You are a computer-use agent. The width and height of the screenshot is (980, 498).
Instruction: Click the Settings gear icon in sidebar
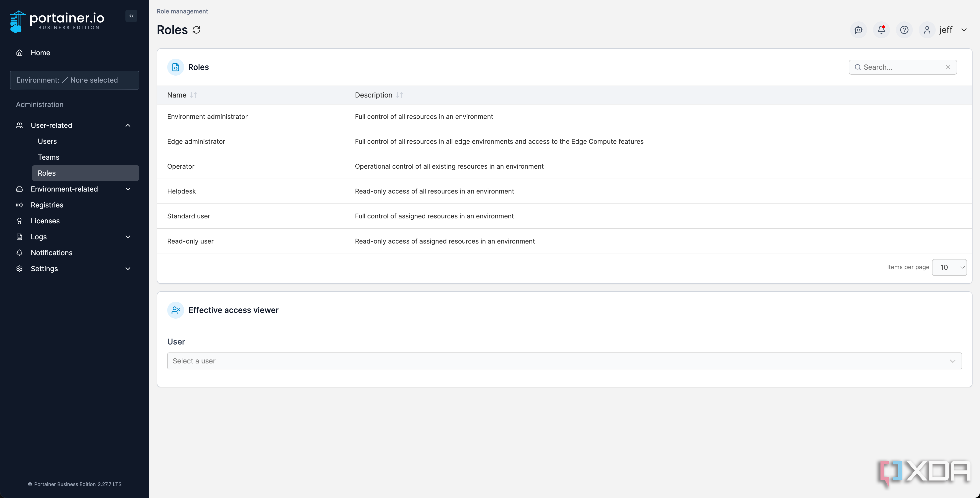[19, 269]
